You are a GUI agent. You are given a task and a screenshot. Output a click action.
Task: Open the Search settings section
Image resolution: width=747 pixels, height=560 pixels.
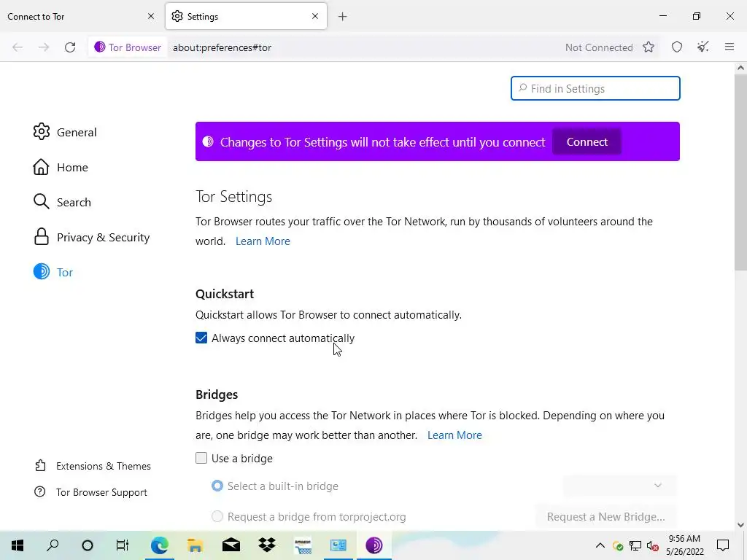[62, 202]
